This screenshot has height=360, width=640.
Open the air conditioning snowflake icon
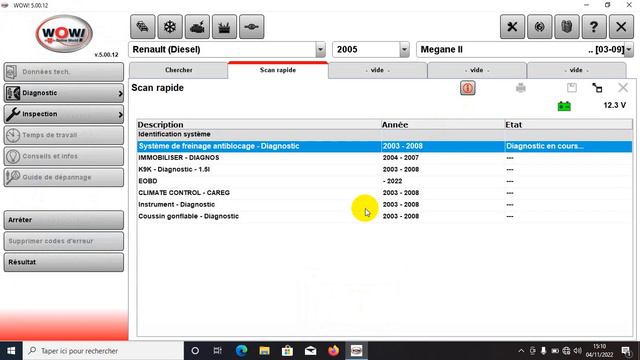pyautogui.click(x=170, y=27)
